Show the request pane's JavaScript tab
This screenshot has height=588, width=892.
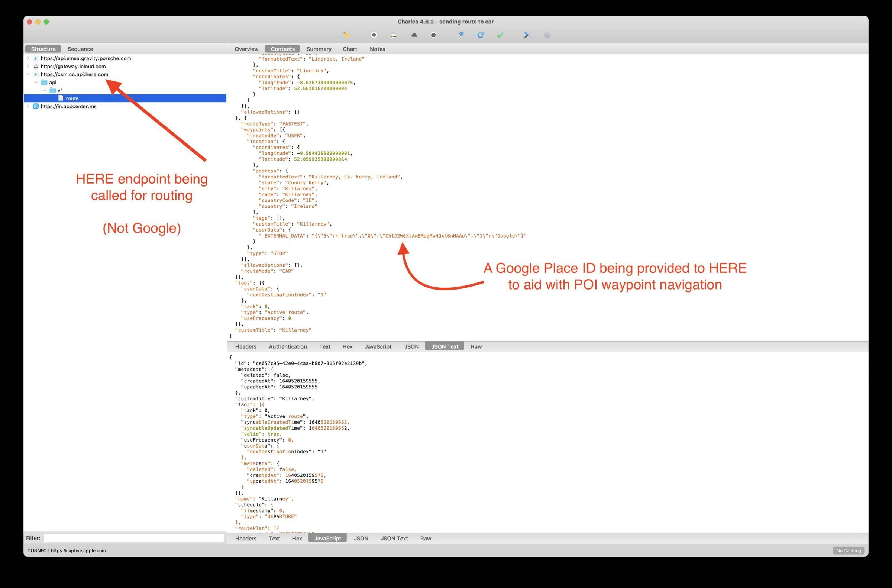(378, 347)
